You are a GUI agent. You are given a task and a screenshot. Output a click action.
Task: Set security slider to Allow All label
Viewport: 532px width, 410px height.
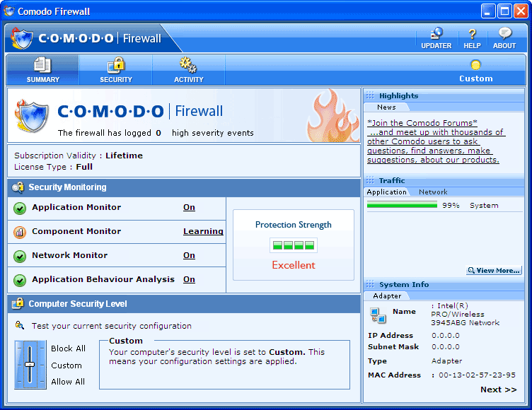(x=68, y=382)
